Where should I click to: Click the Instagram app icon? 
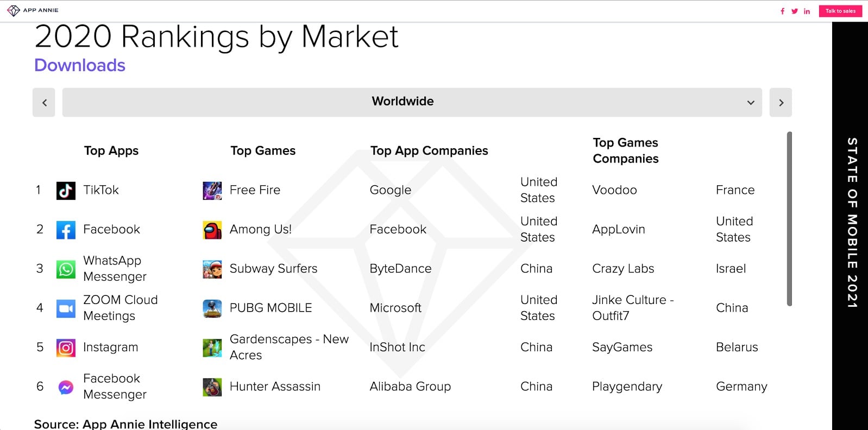(x=66, y=347)
